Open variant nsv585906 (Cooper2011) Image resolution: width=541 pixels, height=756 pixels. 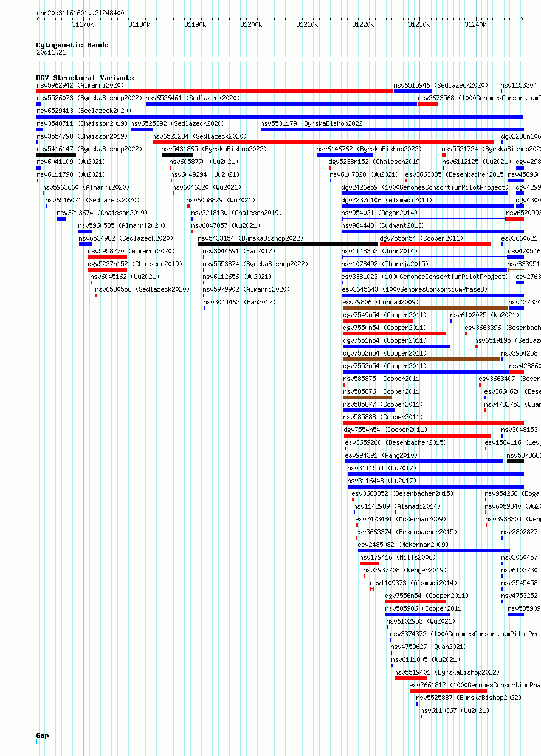pyautogui.click(x=425, y=609)
